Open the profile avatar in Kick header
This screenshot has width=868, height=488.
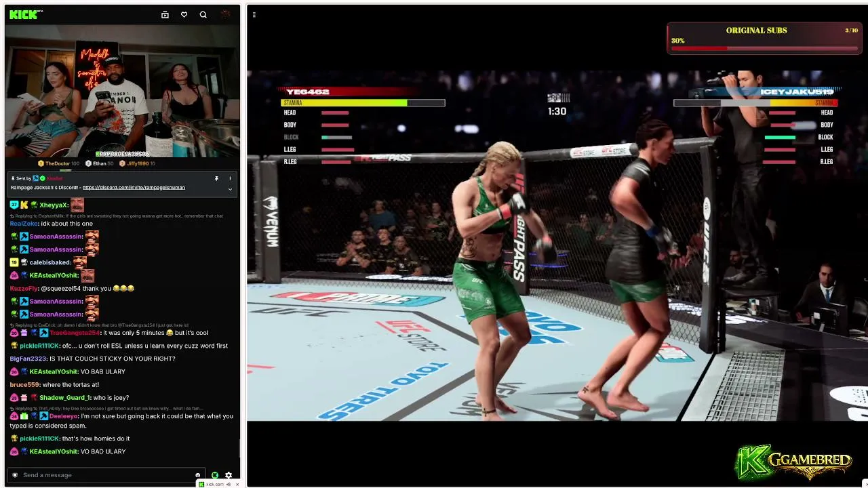[x=226, y=14]
